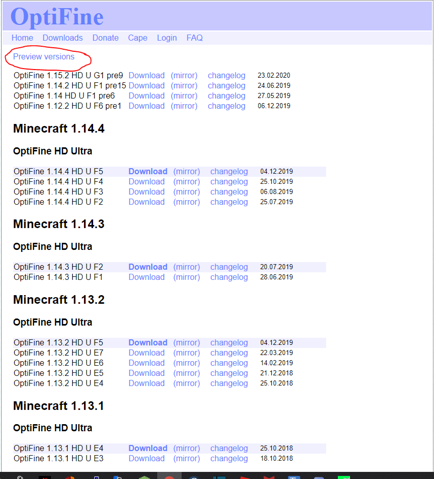
Task: Open mirror for 1.13.2 HD U E7
Action: coord(187,353)
